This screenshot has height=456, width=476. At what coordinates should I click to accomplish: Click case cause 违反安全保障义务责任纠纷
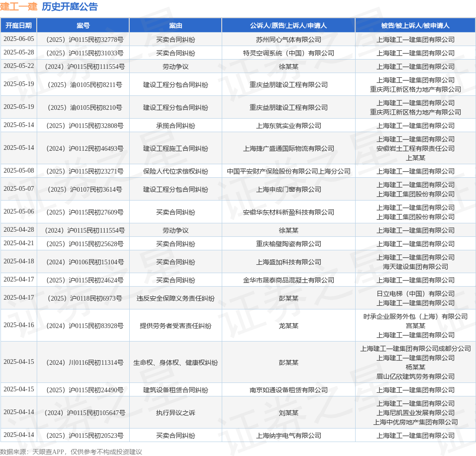click(x=175, y=299)
